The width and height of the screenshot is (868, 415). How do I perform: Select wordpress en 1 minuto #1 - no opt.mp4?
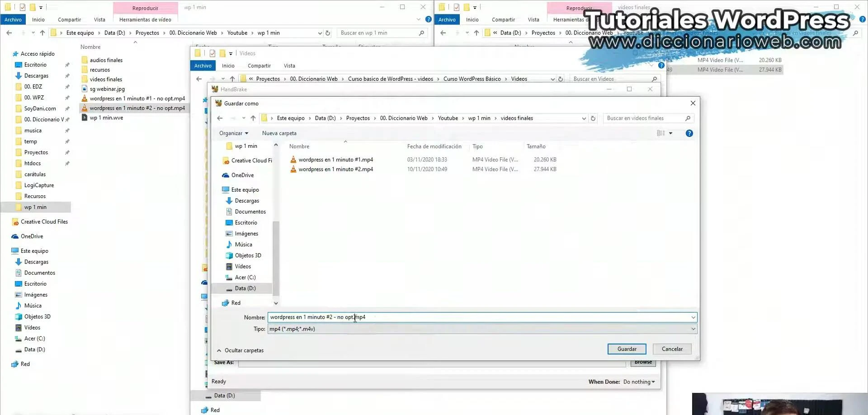click(133, 99)
